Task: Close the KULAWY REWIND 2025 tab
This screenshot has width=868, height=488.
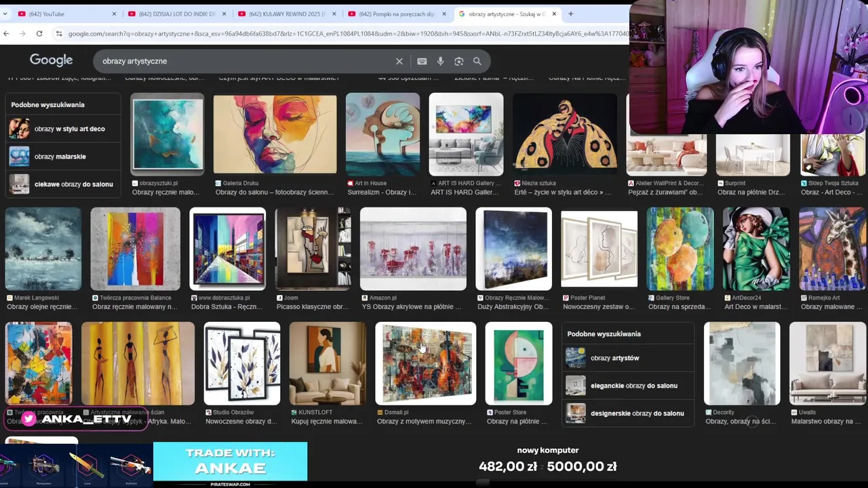Action: click(334, 14)
